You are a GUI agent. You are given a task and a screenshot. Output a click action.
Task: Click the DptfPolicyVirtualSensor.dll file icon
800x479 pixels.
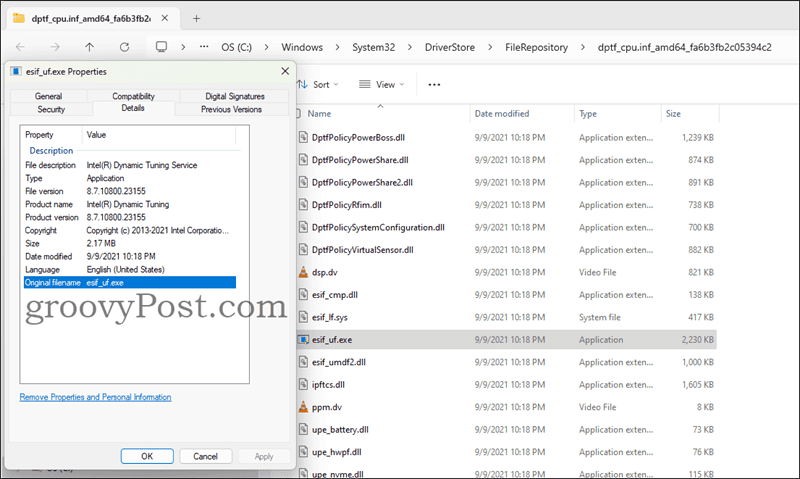pos(303,249)
